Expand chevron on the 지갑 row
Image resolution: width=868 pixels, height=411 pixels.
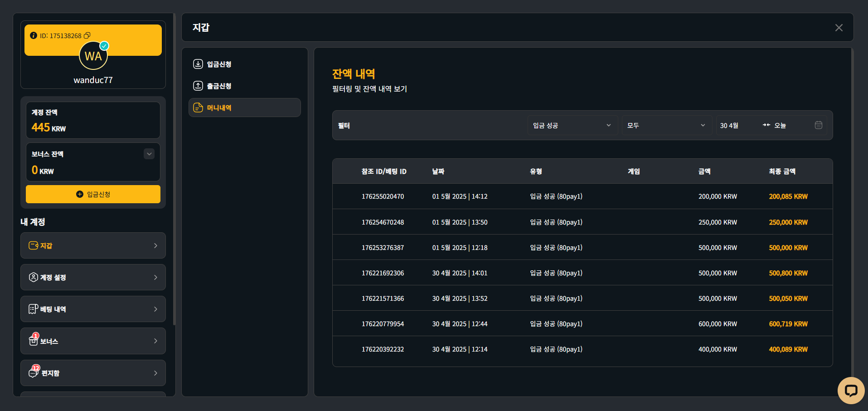click(x=155, y=245)
